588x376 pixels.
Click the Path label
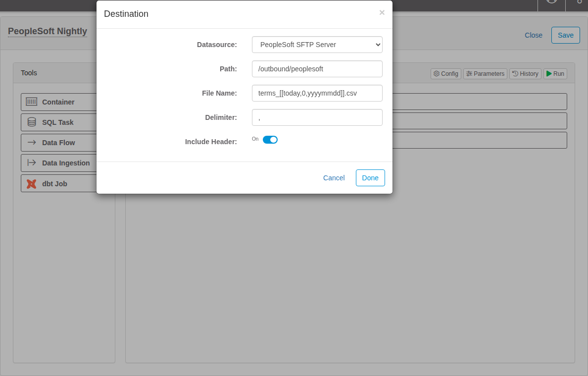tap(228, 69)
